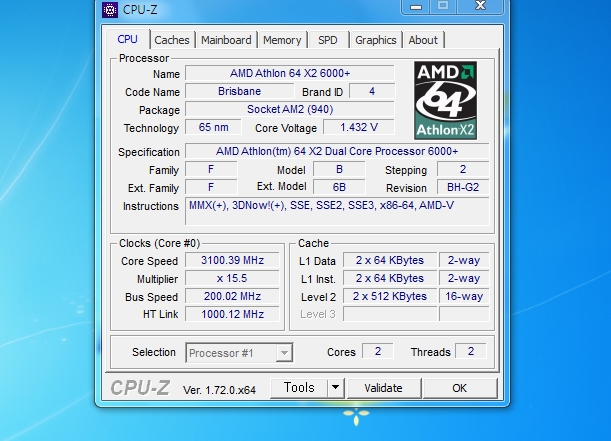Click the Technology value 65 nm
This screenshot has height=441, width=611.
coord(213,127)
